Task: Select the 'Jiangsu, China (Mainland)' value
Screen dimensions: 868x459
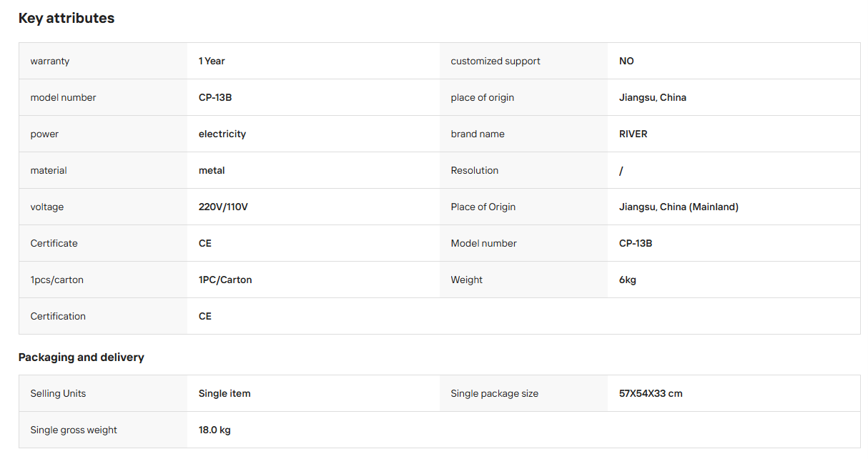Action: click(x=679, y=207)
